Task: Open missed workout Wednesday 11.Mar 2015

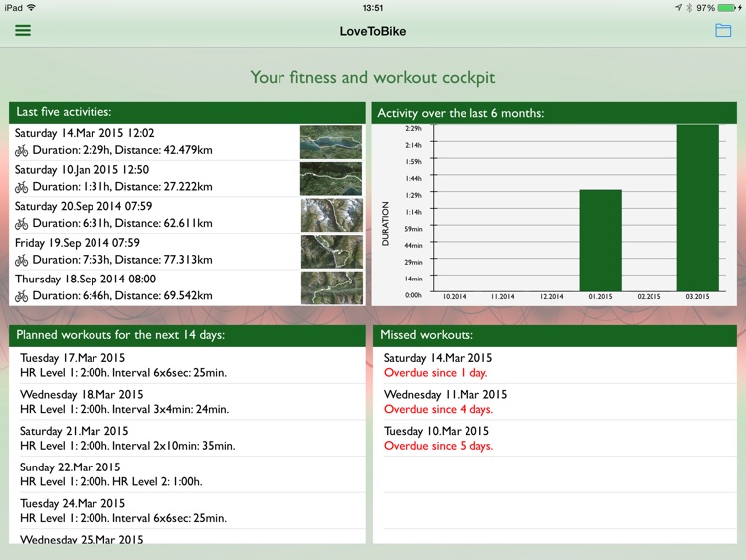Action: (555, 402)
